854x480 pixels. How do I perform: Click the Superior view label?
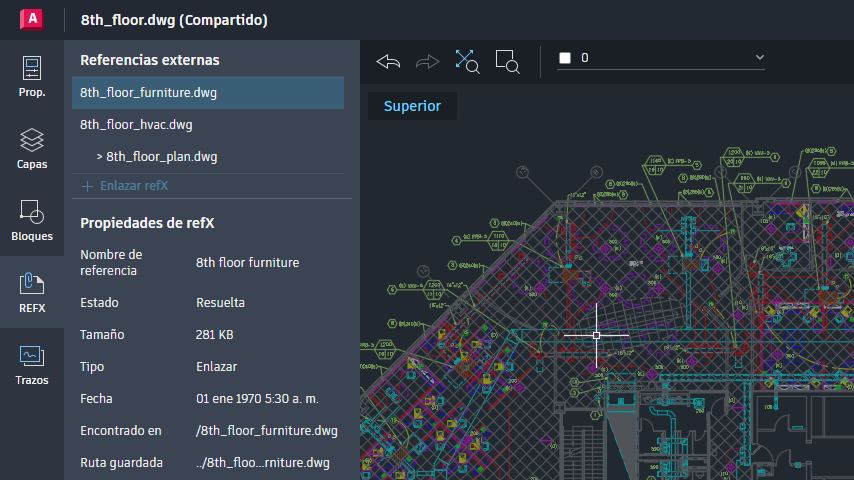pos(412,106)
